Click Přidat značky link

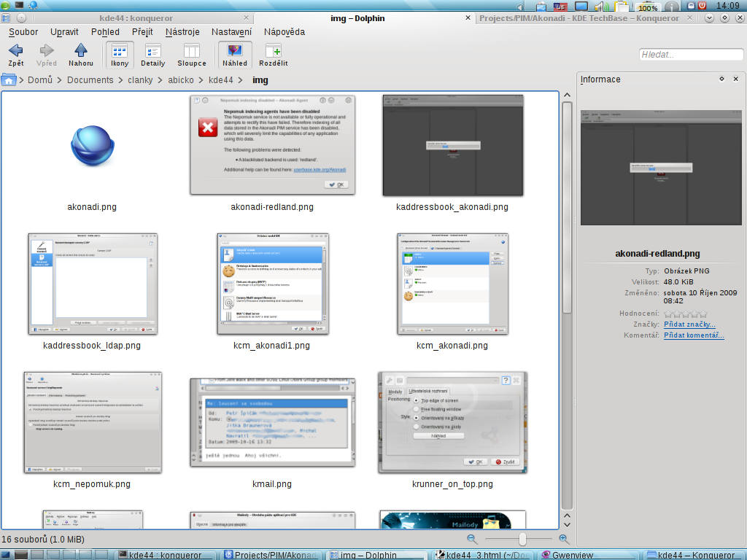[x=689, y=324]
